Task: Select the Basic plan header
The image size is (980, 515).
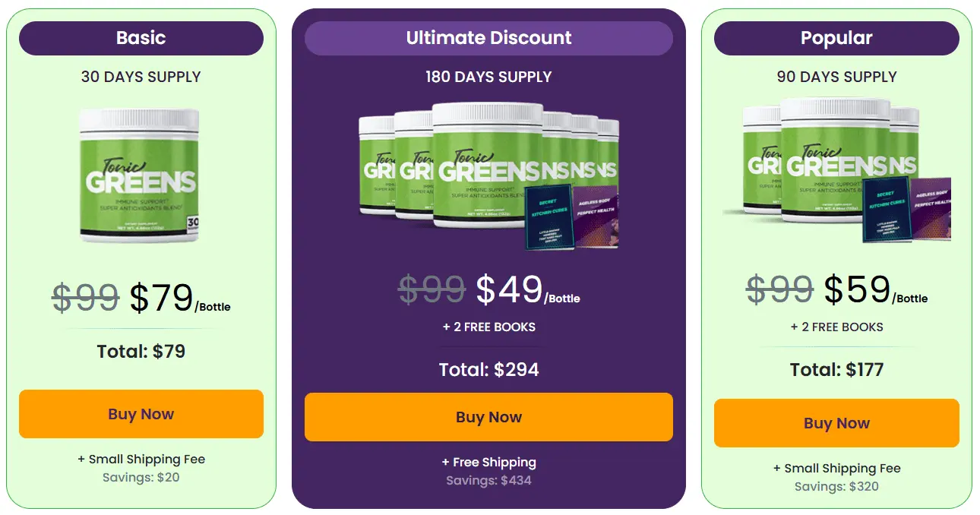Action: pyautogui.click(x=141, y=37)
